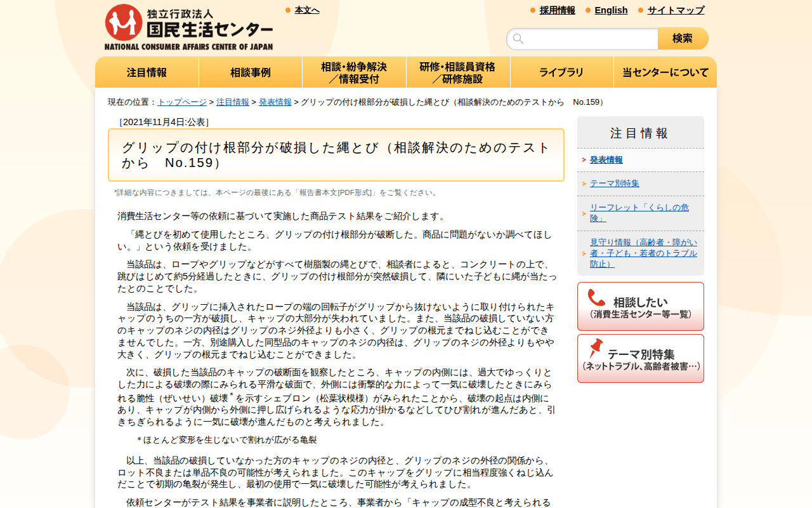
Task: Click the intro sentence starting 消費生活センター等の依頼
Action: [283, 217]
